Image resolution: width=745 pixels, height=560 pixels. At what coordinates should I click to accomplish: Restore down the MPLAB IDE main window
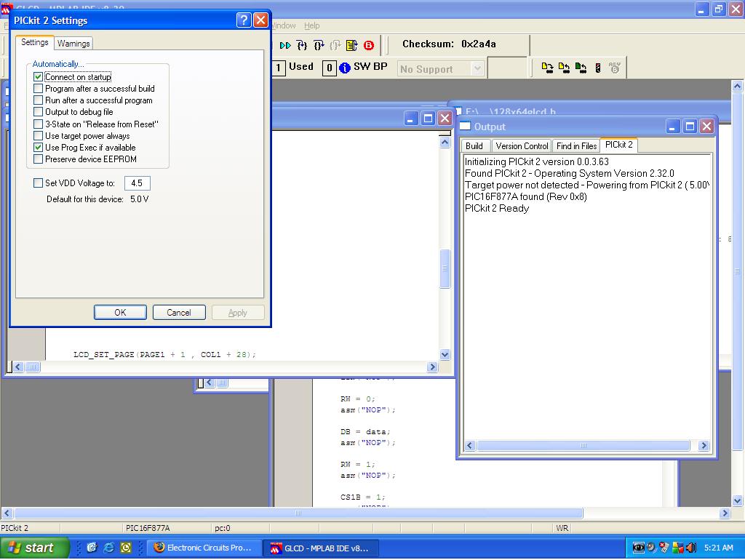[x=718, y=9]
